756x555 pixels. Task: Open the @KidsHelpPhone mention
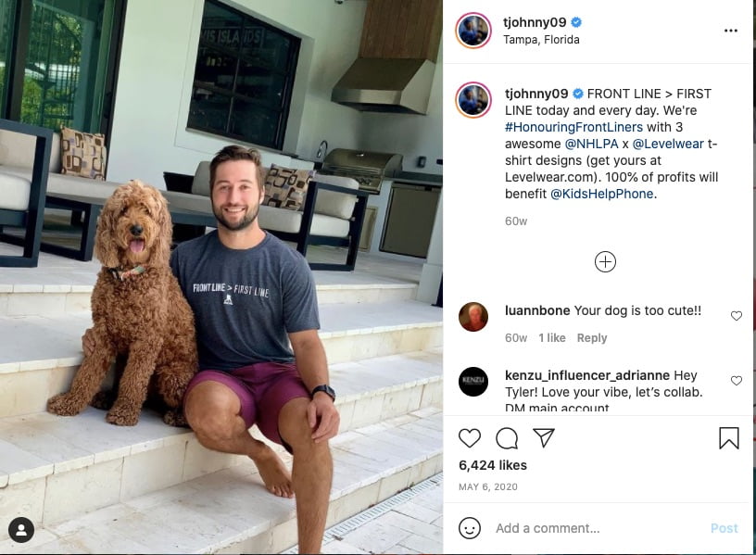pyautogui.click(x=601, y=194)
